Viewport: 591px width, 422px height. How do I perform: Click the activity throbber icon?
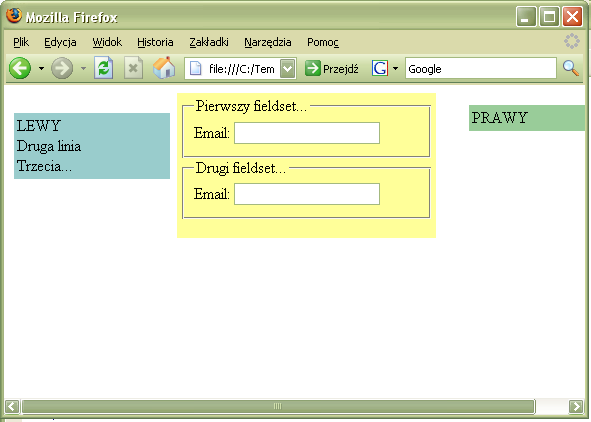click(572, 41)
